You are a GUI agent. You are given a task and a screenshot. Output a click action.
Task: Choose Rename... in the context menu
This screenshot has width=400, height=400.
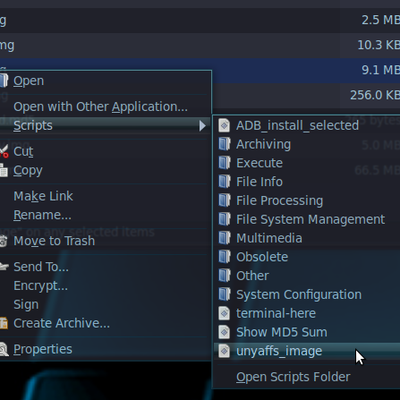(42, 215)
